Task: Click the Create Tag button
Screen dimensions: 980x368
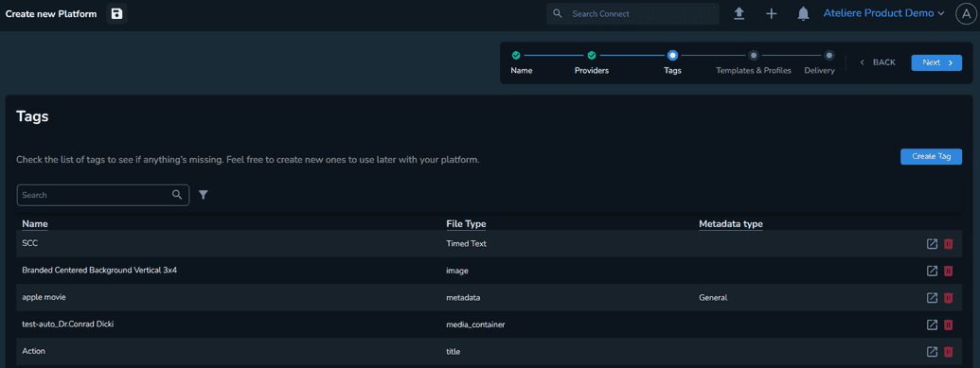Action: point(931,157)
